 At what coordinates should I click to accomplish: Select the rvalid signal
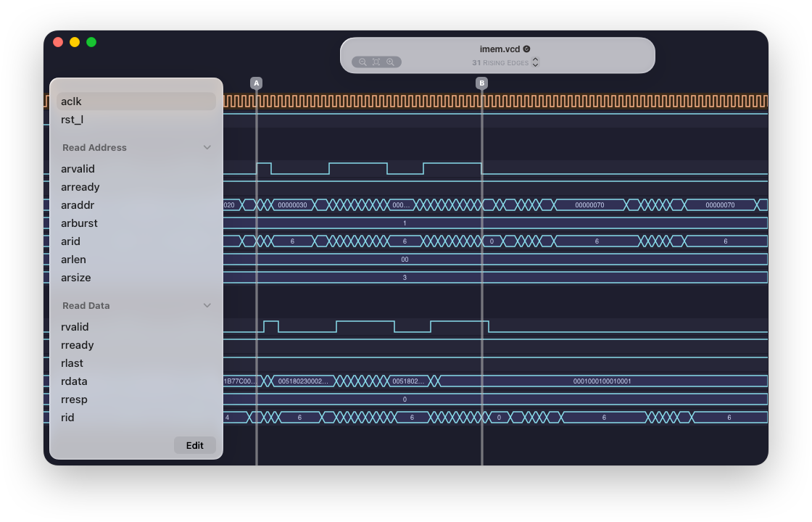[136, 327]
